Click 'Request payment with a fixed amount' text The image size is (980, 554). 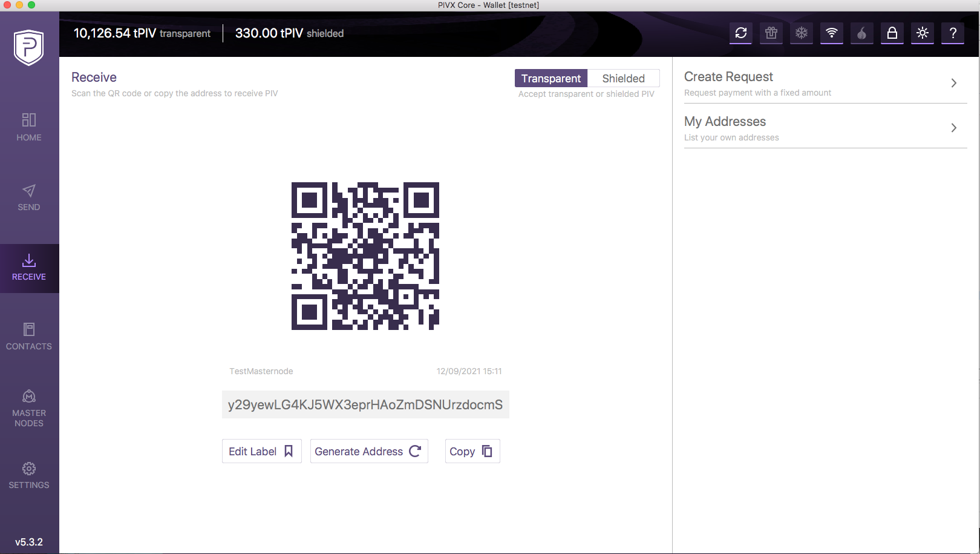pyautogui.click(x=757, y=93)
